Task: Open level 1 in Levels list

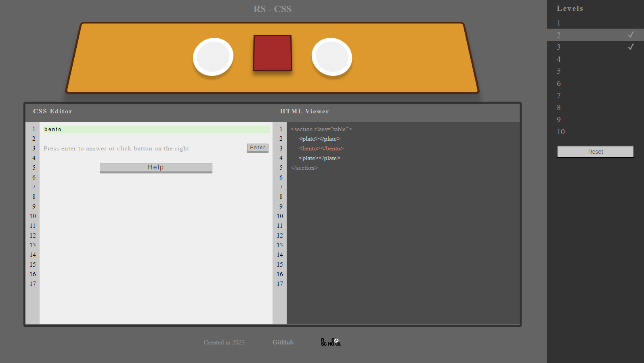Action: coord(596,23)
